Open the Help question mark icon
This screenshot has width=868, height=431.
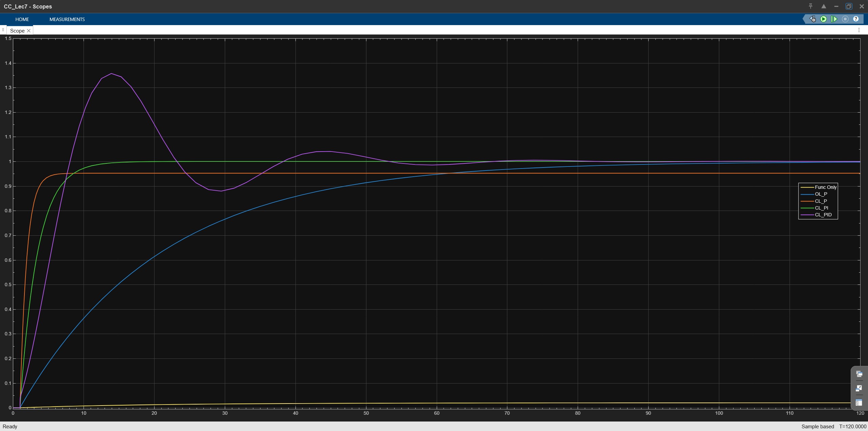coord(856,19)
